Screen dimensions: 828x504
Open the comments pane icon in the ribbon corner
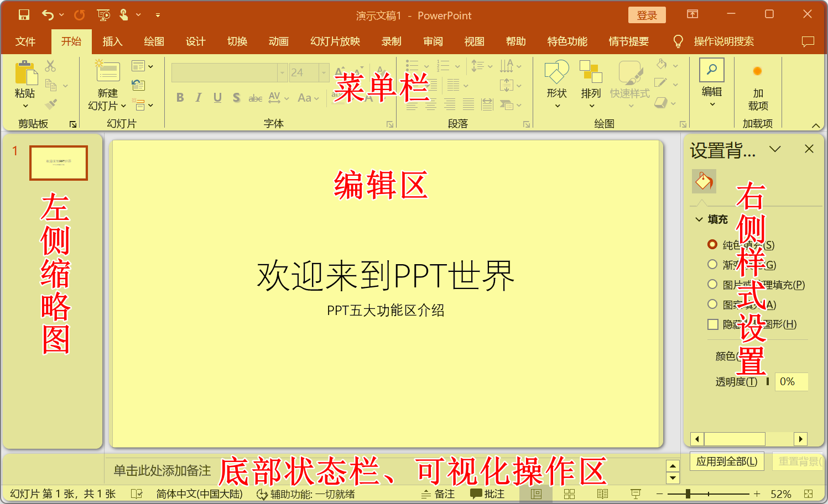click(808, 41)
